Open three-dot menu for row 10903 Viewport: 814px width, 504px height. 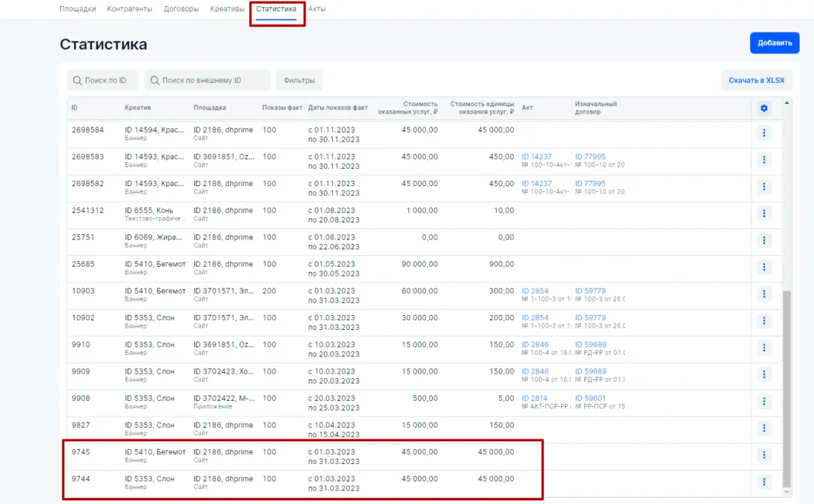764,294
